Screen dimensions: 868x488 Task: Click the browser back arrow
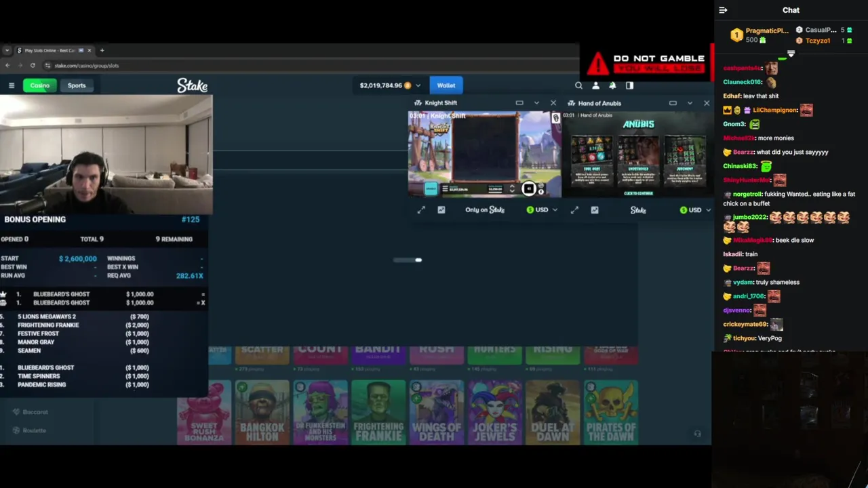[x=7, y=66]
